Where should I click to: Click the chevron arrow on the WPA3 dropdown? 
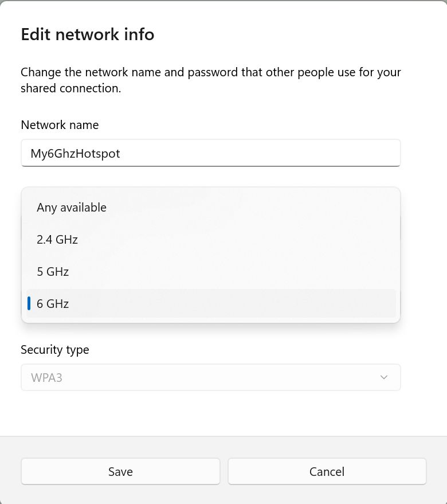pos(384,377)
